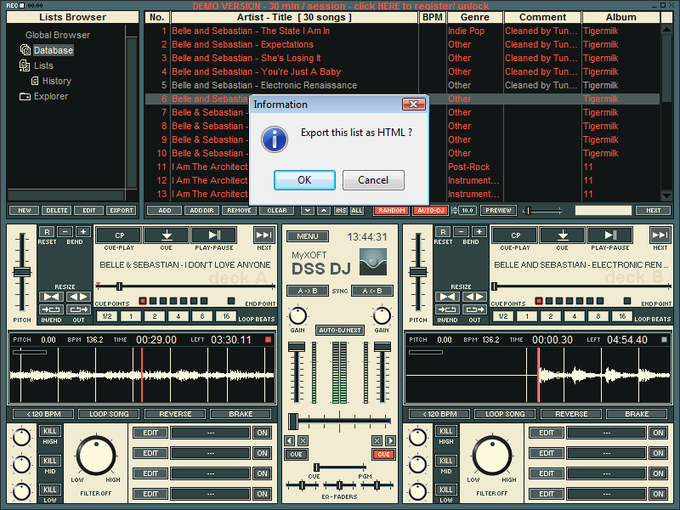Skip to next track on deck A
This screenshot has height=510, width=680.
point(264,235)
